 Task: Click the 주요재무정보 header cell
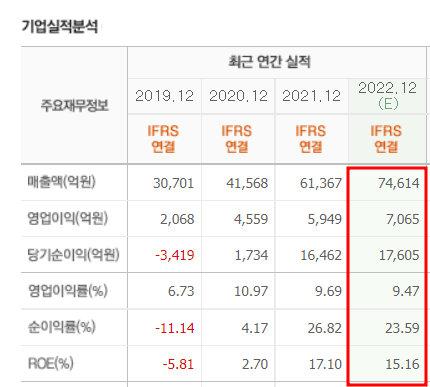[x=75, y=105]
